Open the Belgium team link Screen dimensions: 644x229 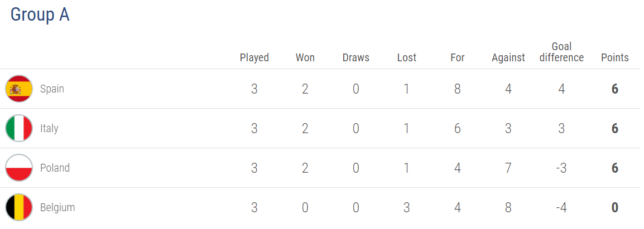click(x=57, y=208)
